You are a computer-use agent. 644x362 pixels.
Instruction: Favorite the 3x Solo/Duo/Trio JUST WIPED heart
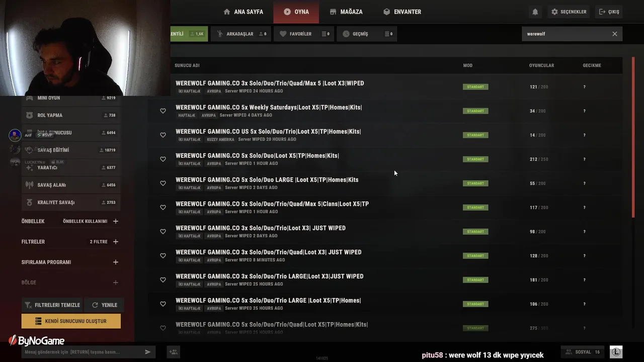click(x=163, y=232)
